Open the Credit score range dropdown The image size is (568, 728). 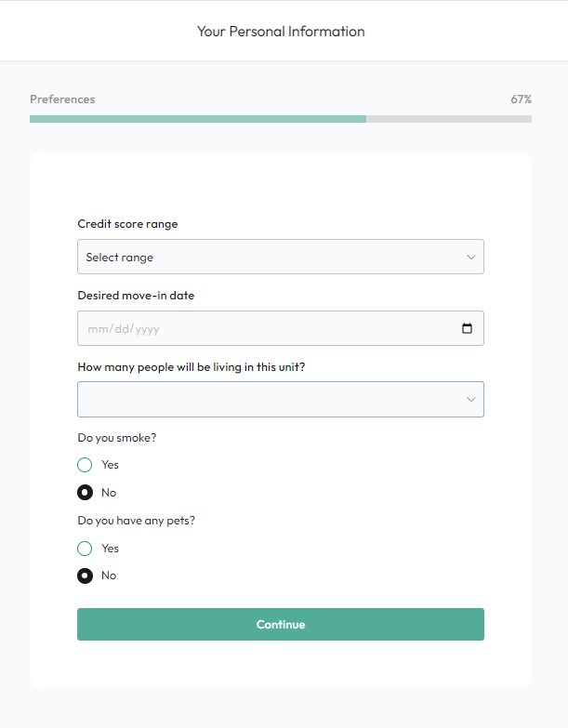[281, 257]
